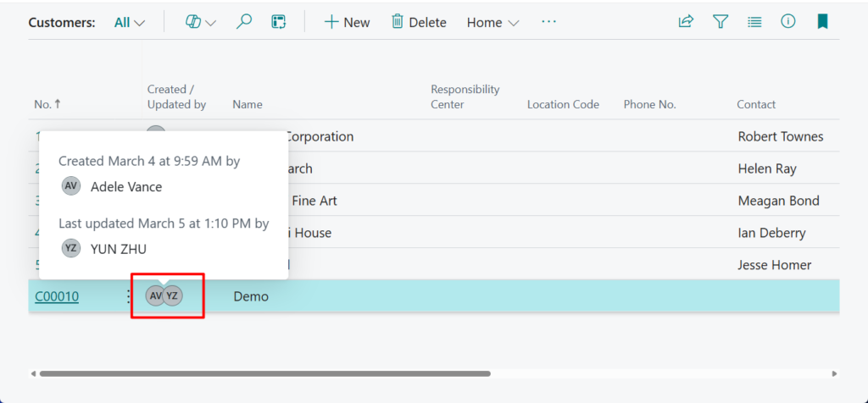Click the scrollbar right arrow
The image size is (868, 403).
click(x=835, y=373)
